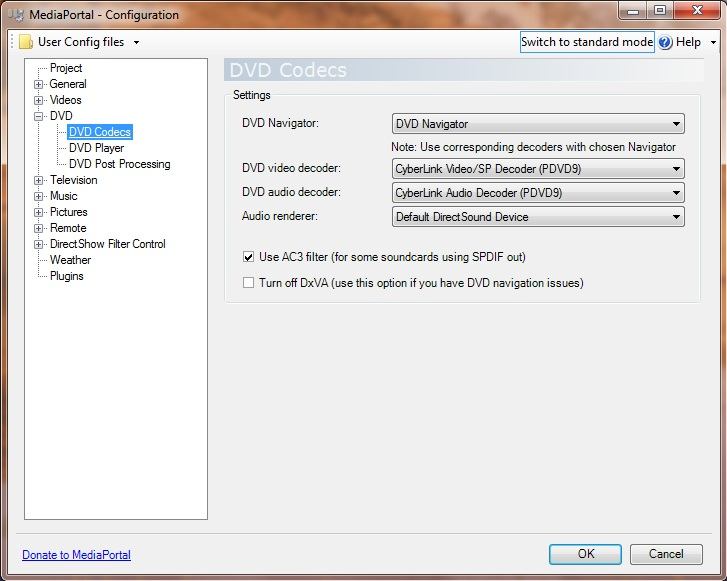727x581 pixels.
Task: Click the Help toolbar button
Action: point(688,42)
